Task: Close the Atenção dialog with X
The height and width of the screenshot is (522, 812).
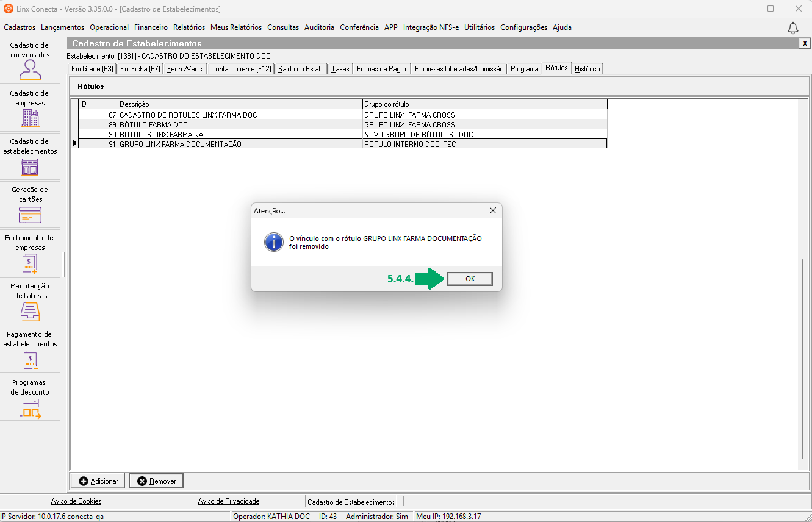Action: 493,210
